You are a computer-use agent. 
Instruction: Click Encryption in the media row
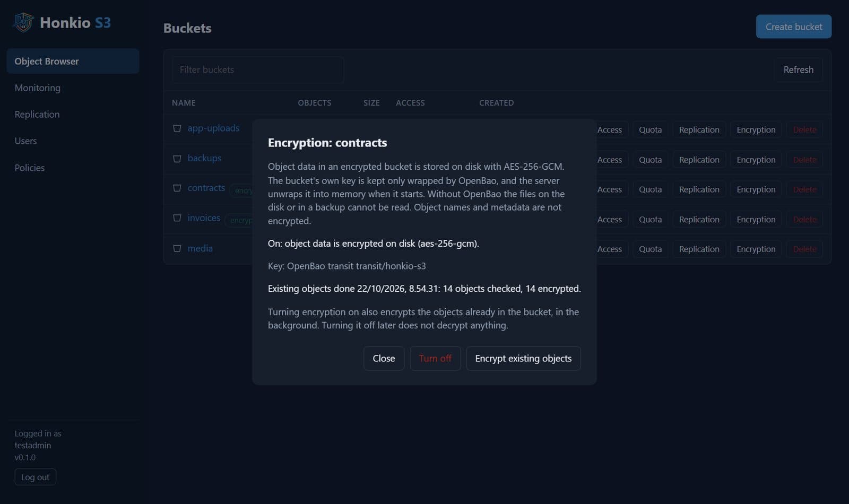click(756, 249)
